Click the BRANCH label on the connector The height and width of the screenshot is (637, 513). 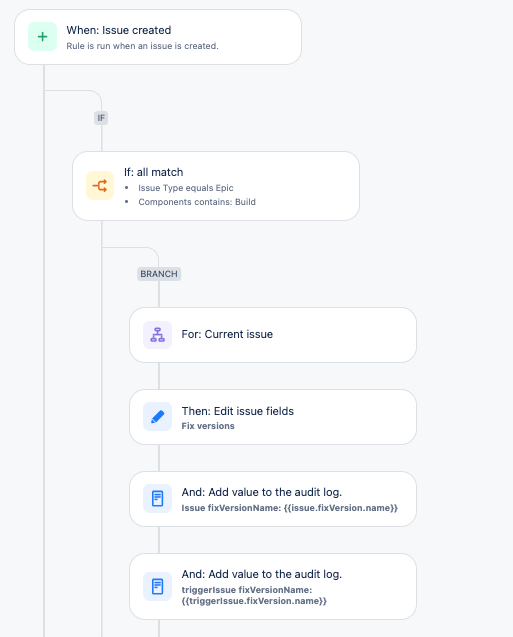(159, 274)
